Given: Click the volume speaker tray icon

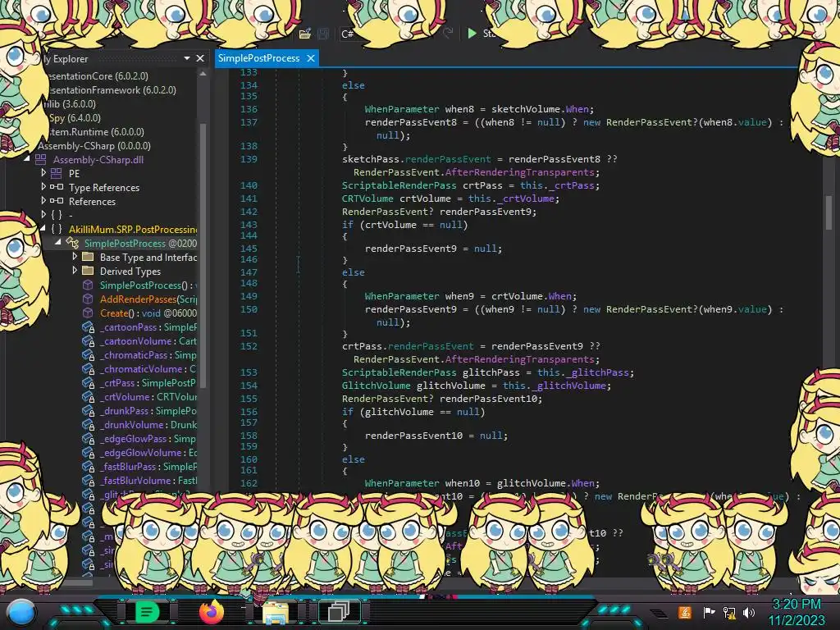Looking at the screenshot, I should point(748,612).
